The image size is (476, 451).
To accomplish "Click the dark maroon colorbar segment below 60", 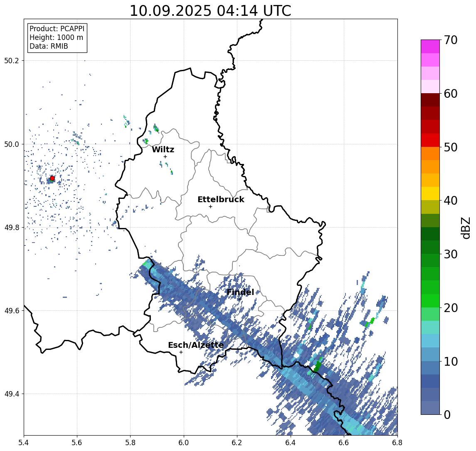I will (x=430, y=100).
